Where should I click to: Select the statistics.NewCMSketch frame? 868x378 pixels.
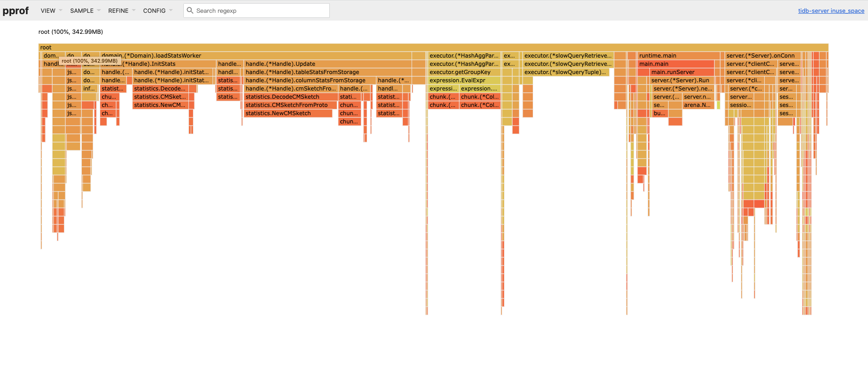(x=288, y=113)
